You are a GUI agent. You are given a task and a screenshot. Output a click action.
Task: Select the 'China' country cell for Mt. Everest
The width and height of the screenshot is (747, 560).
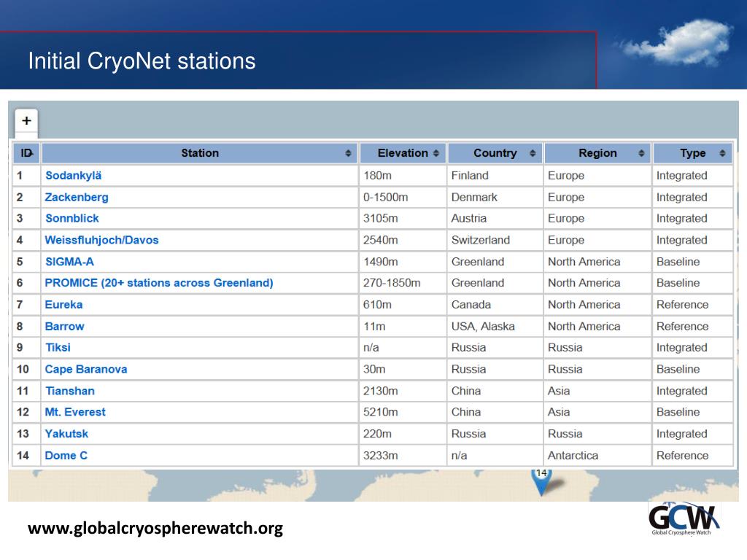point(495,412)
